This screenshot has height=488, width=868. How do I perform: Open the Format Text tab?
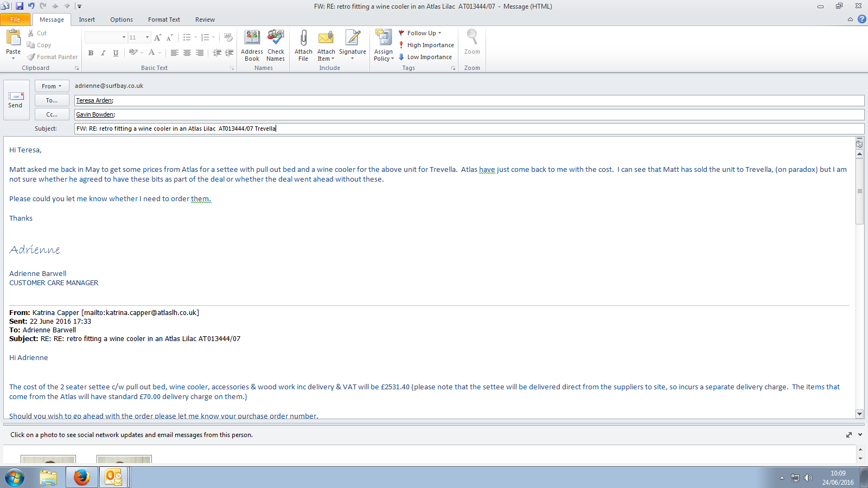coord(164,20)
